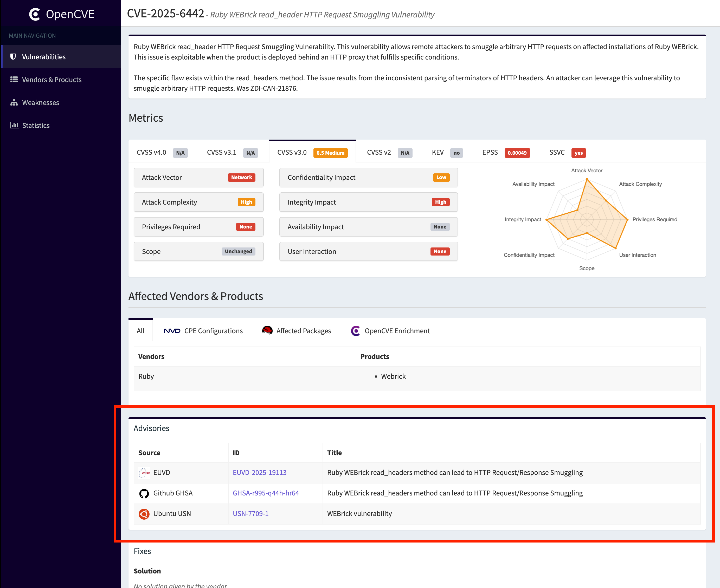Open the SSVC tab
This screenshot has width=720, height=588.
point(567,152)
